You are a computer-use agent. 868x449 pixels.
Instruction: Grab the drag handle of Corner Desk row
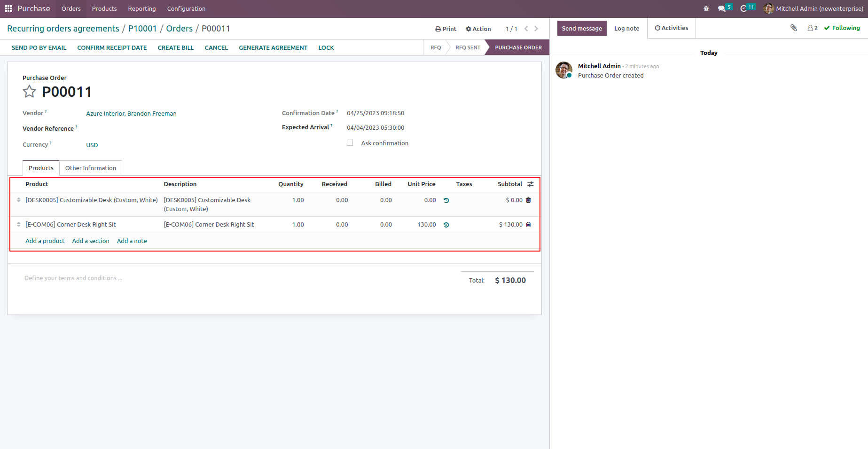coord(19,225)
